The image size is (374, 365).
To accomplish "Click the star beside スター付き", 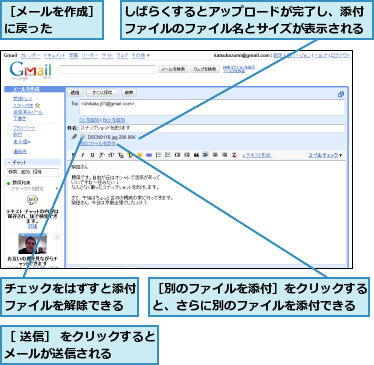I will (x=37, y=105).
